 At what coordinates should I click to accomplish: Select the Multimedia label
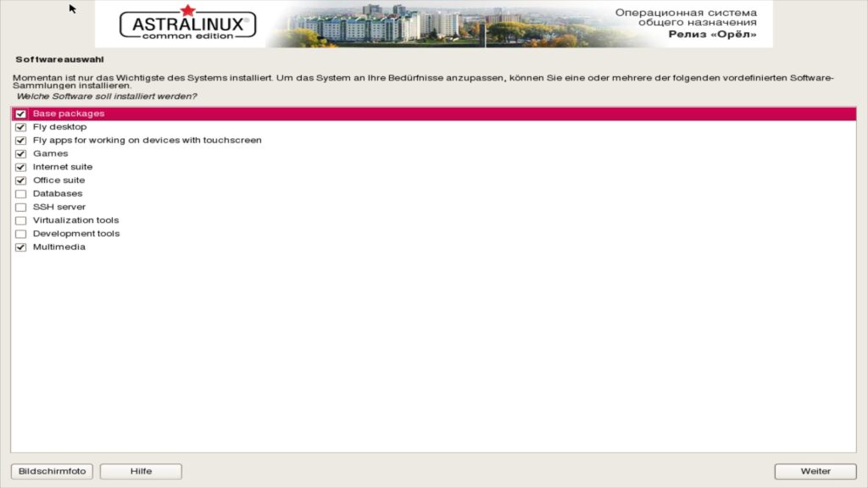coord(59,247)
